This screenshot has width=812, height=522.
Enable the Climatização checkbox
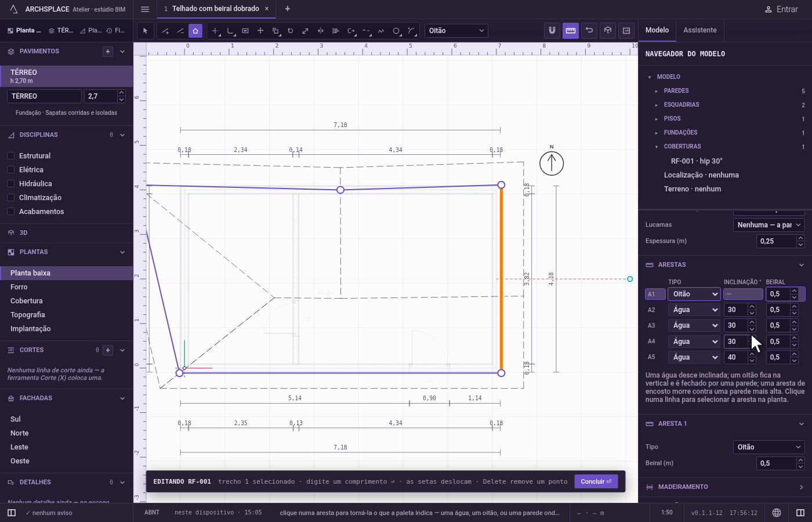click(10, 198)
